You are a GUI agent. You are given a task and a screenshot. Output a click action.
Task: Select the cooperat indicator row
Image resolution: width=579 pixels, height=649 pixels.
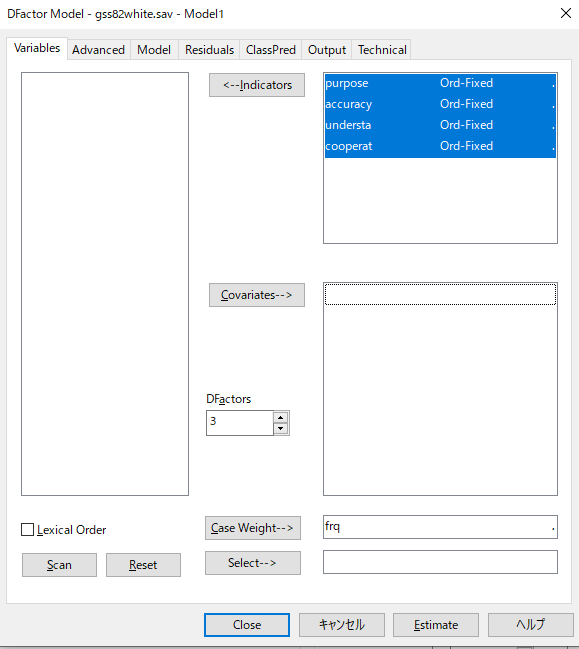click(440, 147)
